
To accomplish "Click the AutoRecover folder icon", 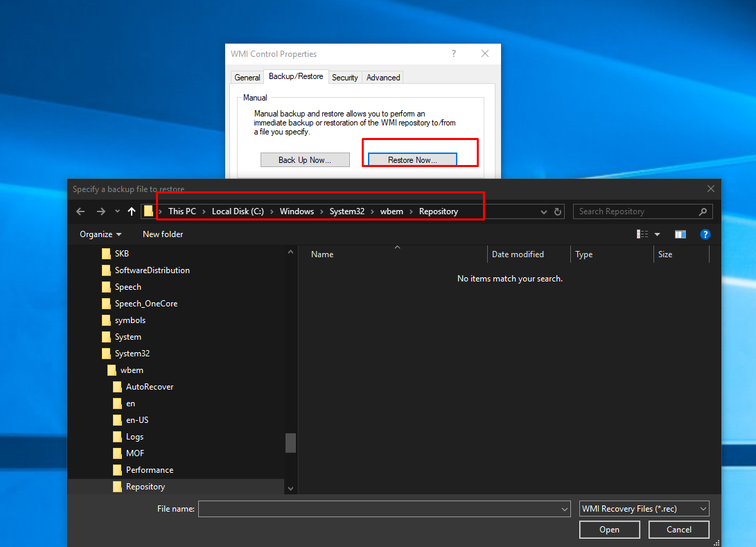I will tap(117, 386).
